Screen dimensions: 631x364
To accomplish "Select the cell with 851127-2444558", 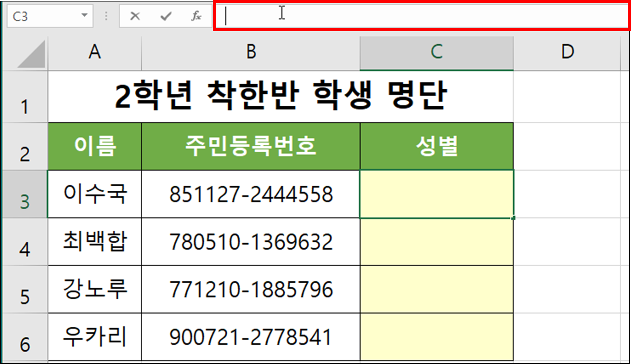I will pyautogui.click(x=251, y=194).
